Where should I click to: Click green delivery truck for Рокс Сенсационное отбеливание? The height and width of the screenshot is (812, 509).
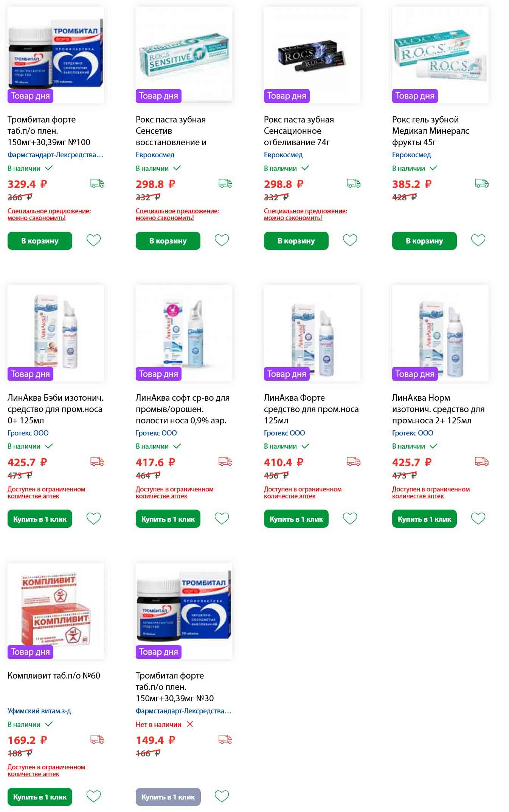354,184
